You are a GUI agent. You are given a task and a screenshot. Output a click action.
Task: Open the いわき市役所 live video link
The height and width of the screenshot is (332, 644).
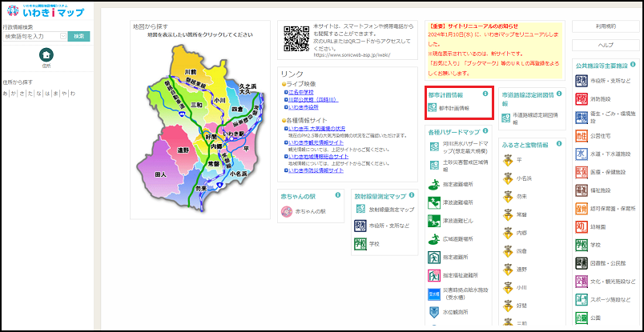pos(303,106)
